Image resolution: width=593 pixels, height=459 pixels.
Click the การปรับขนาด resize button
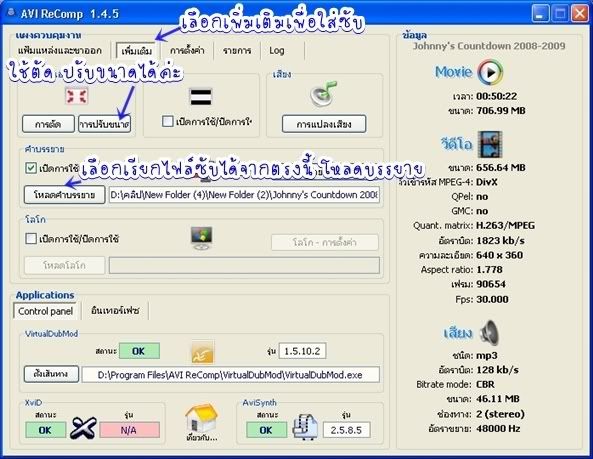(x=104, y=124)
